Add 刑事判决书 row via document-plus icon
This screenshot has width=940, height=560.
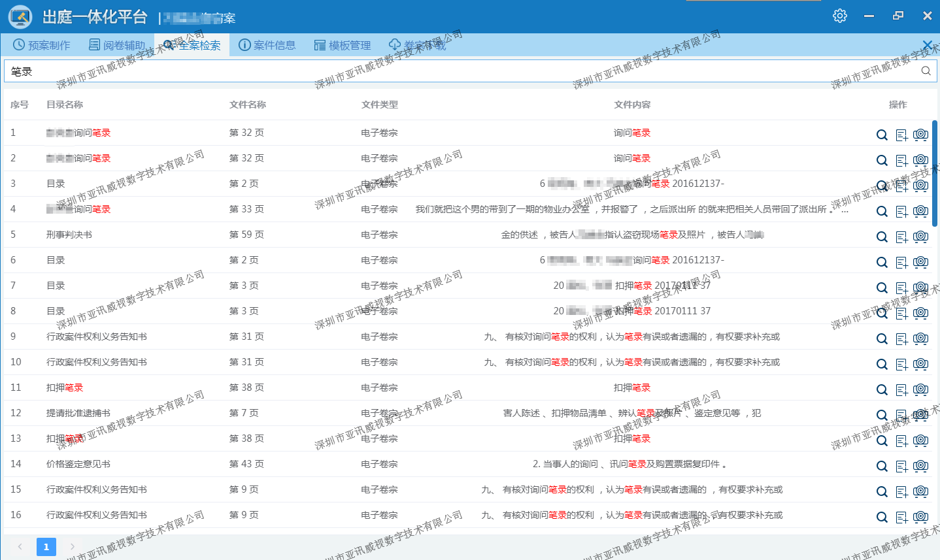pos(901,237)
